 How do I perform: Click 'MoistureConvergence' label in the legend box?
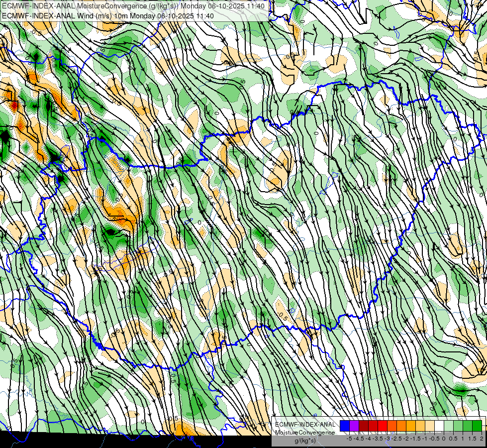pyautogui.click(x=305, y=433)
